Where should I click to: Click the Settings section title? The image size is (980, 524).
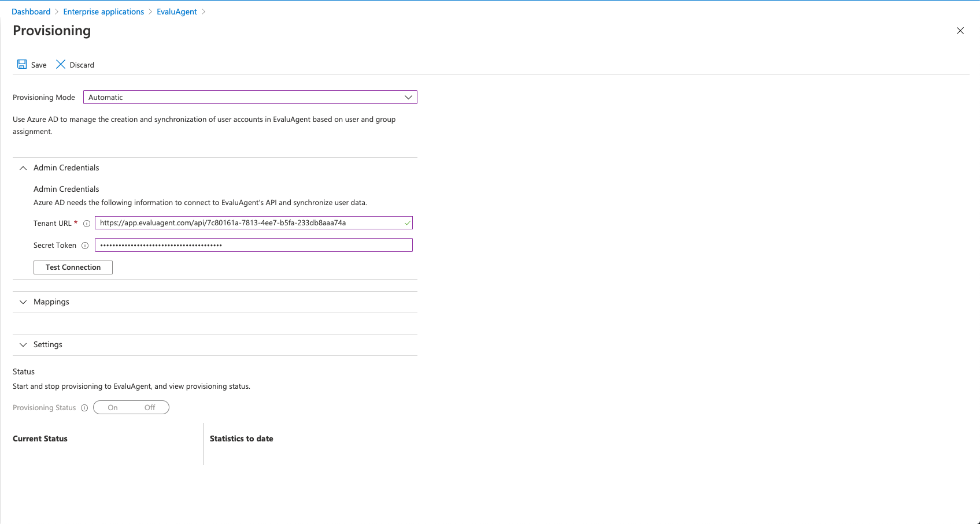click(x=48, y=345)
